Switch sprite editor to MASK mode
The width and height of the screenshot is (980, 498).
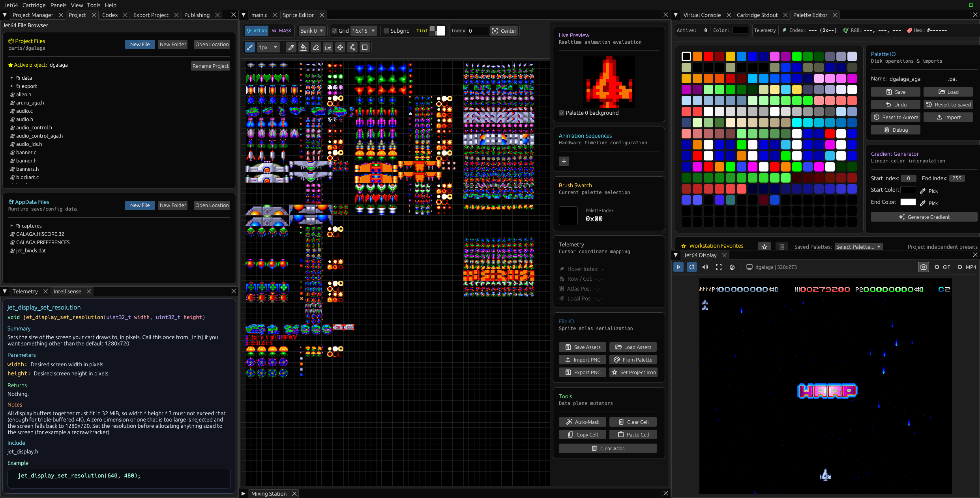pyautogui.click(x=282, y=31)
